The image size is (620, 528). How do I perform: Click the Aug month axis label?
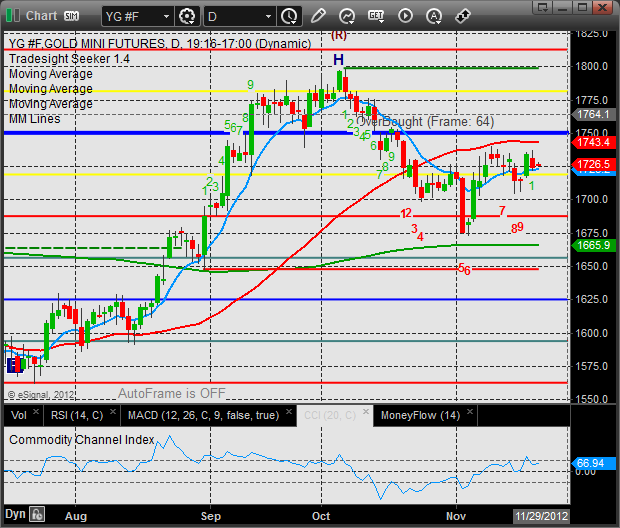(x=76, y=516)
